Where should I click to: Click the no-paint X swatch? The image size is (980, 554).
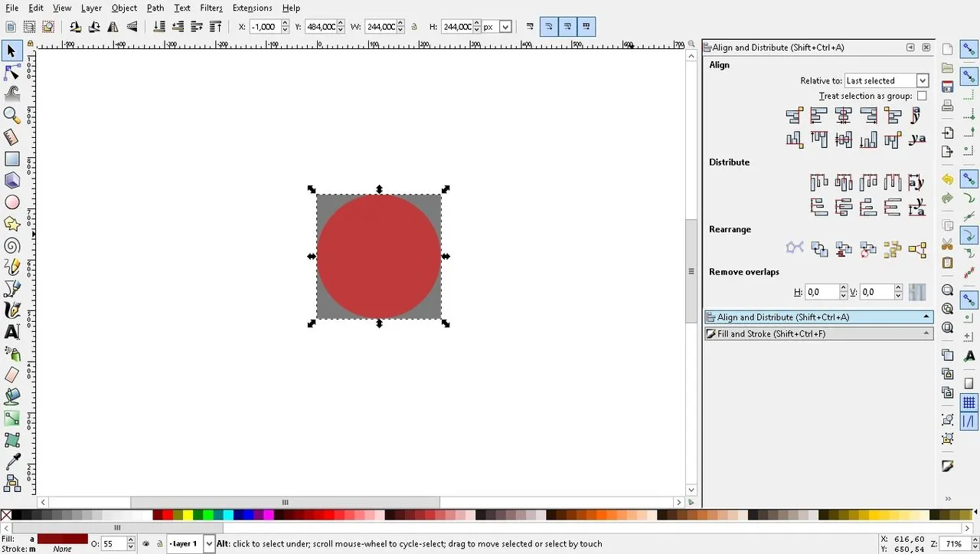5,516
